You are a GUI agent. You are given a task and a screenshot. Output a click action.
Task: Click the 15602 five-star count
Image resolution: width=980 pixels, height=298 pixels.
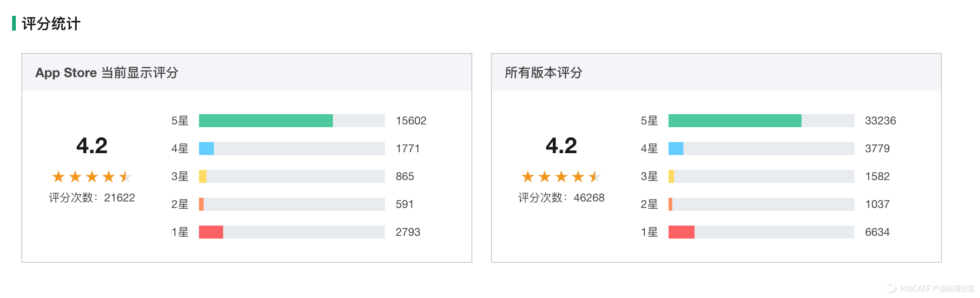411,121
